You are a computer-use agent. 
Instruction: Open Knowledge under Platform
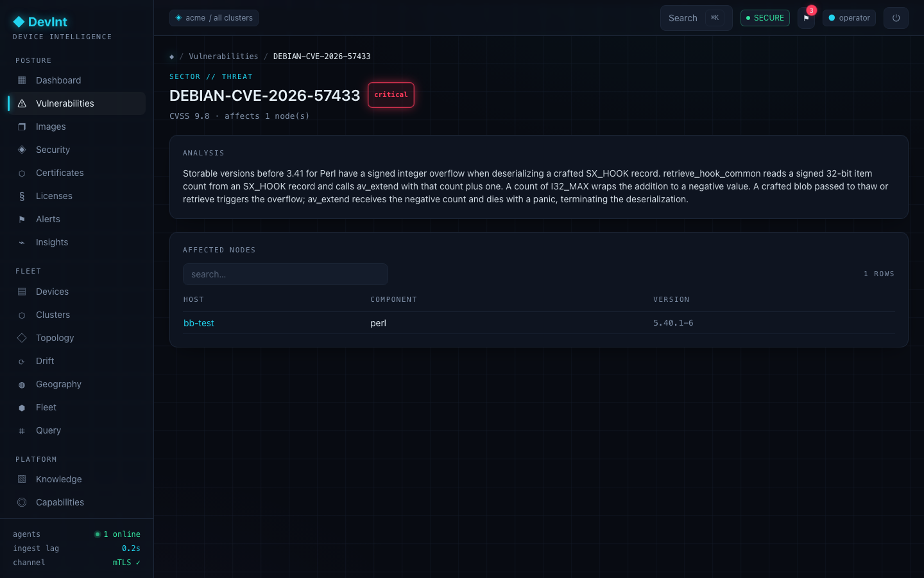coord(76,479)
